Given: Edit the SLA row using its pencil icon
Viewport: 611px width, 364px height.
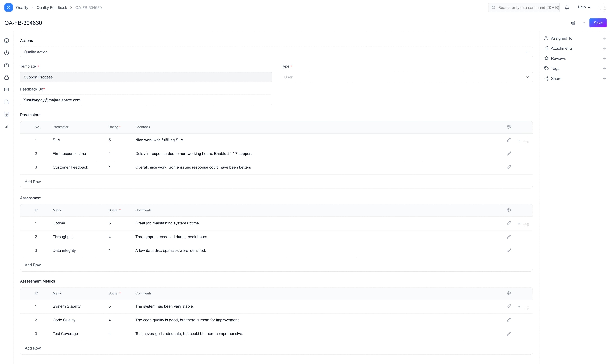Looking at the screenshot, I should tap(509, 140).
